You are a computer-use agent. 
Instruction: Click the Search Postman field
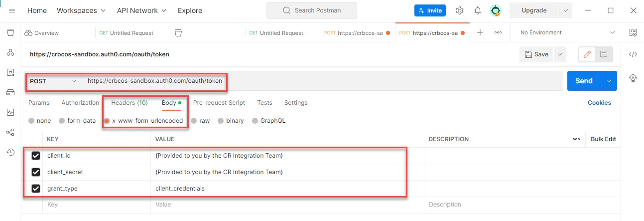311,10
